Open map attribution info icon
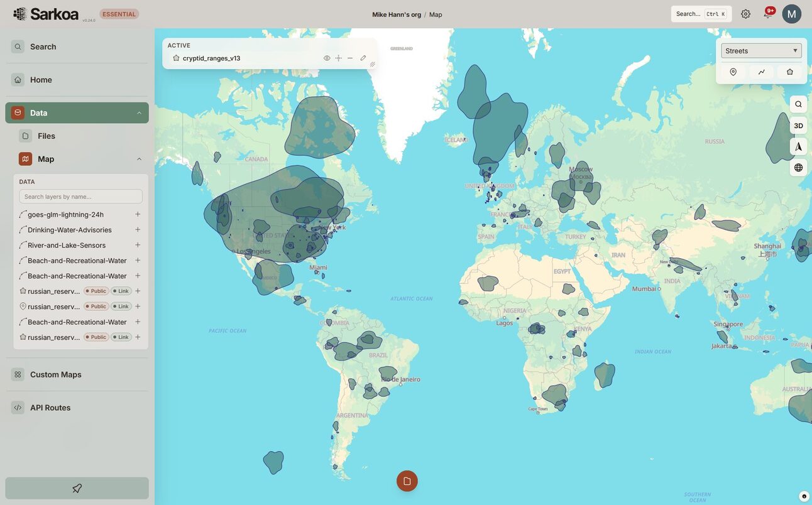The image size is (812, 505). 804,496
